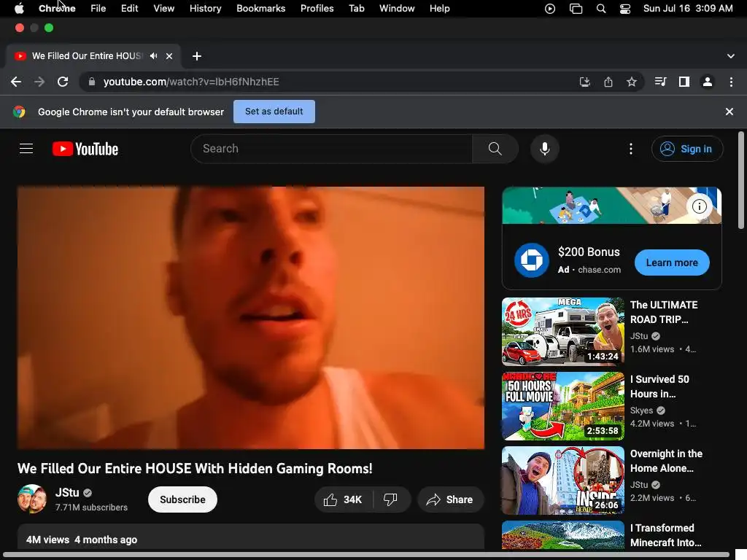Bookmark this tab with the star
This screenshot has width=747, height=560.
point(631,82)
